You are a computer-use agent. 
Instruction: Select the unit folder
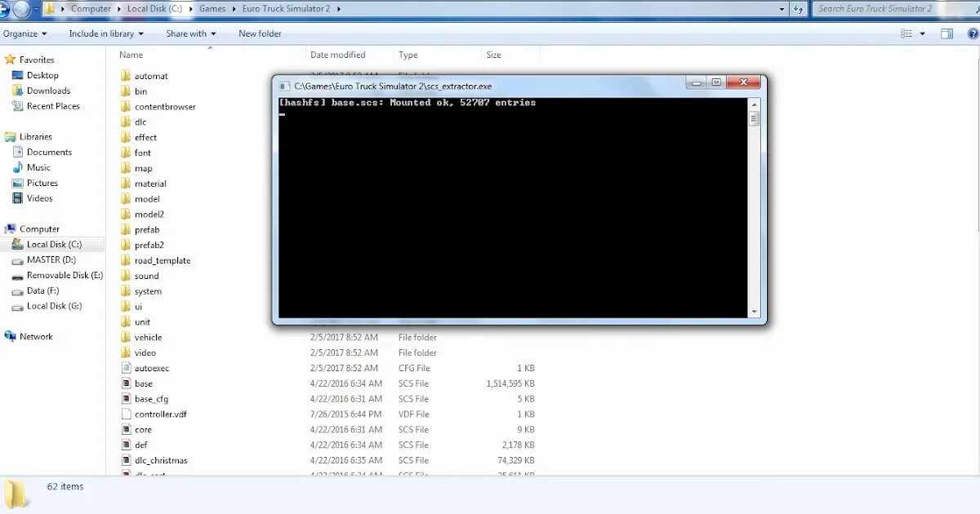click(x=136, y=322)
